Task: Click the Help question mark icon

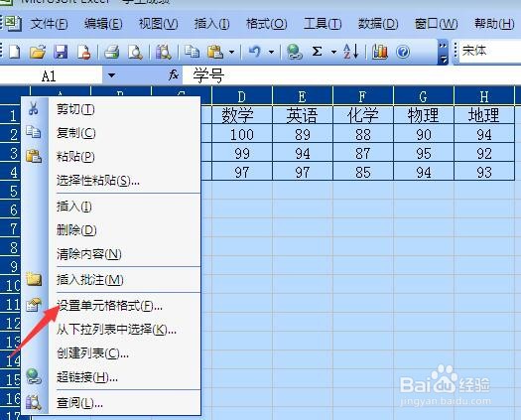Action: click(x=403, y=52)
